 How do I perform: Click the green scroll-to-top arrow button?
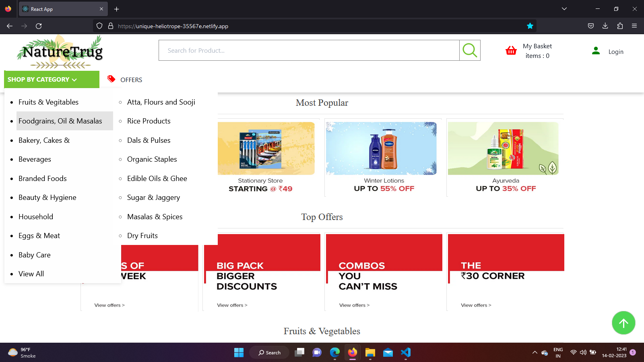point(623,323)
